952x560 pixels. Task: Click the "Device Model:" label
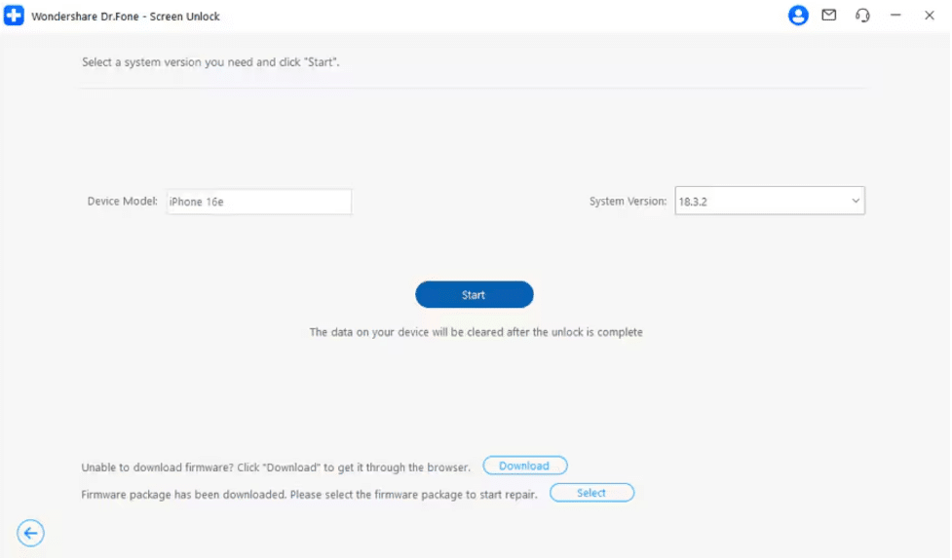[122, 202]
